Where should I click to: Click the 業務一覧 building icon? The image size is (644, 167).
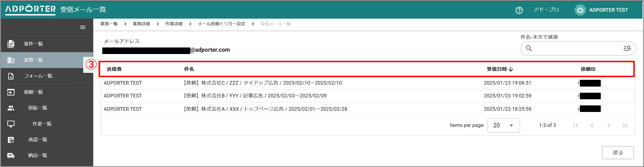click(11, 60)
